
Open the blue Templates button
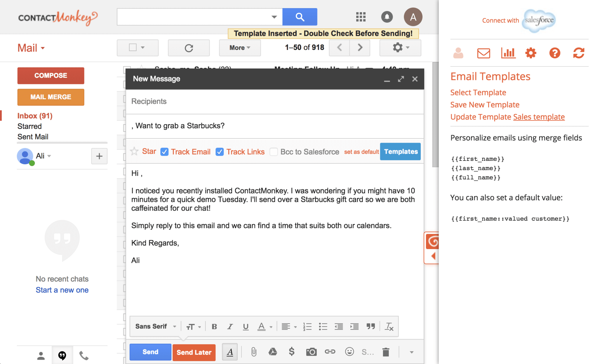point(400,152)
